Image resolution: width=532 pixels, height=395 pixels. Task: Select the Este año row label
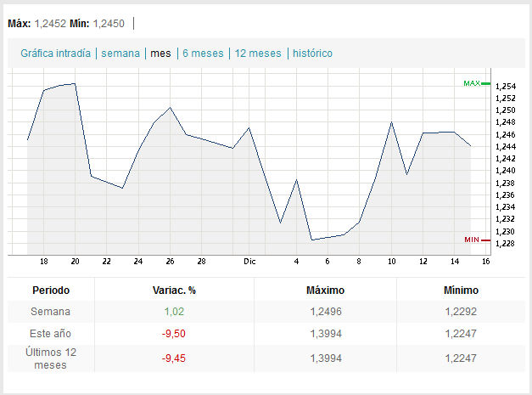pos(51,335)
